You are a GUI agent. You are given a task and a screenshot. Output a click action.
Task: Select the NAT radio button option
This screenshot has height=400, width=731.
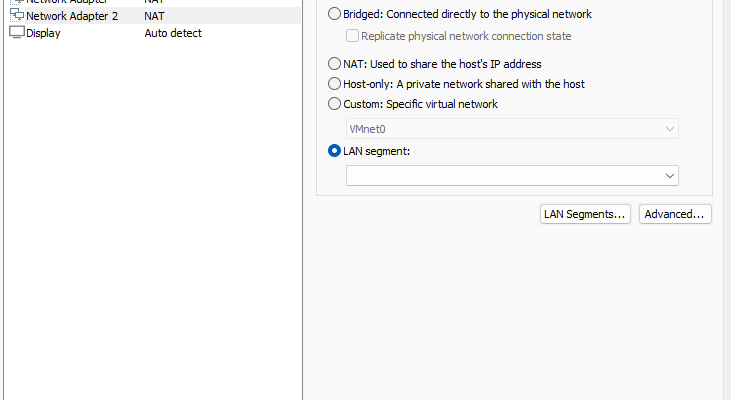pos(335,64)
